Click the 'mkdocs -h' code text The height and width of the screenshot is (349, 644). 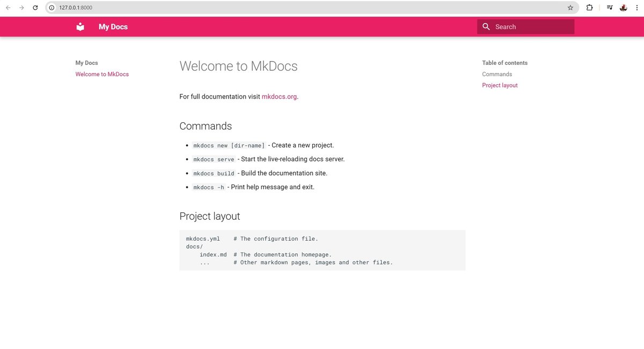[x=209, y=187]
